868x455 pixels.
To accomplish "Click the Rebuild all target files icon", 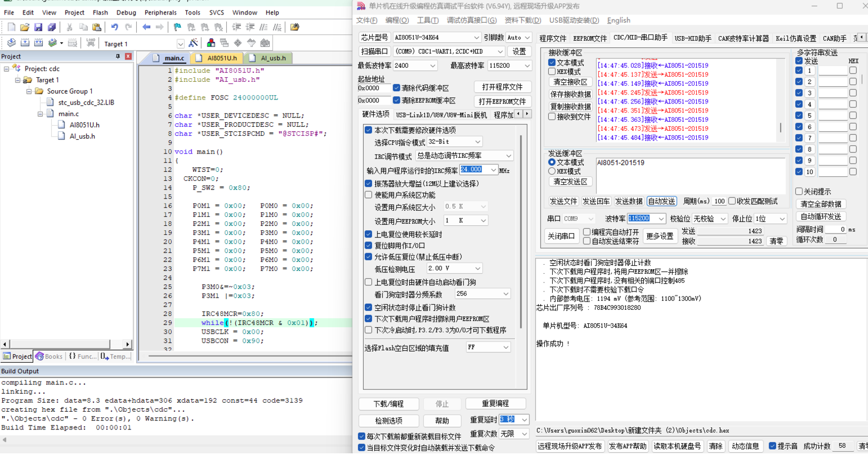I will coord(38,43).
